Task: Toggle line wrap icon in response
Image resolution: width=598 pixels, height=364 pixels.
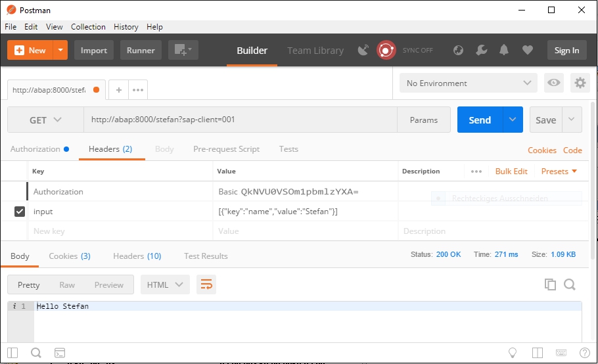Action: [x=206, y=284]
